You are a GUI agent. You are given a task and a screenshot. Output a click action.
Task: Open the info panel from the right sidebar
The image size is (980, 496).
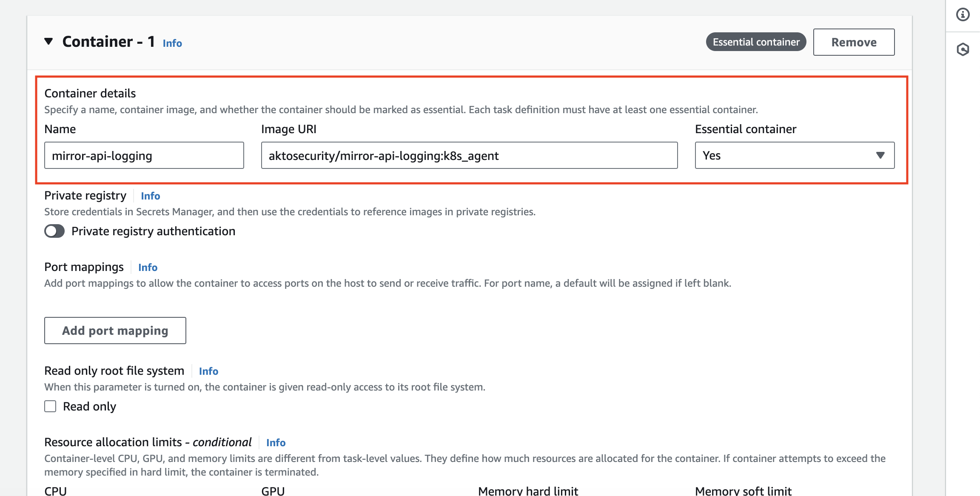[963, 14]
